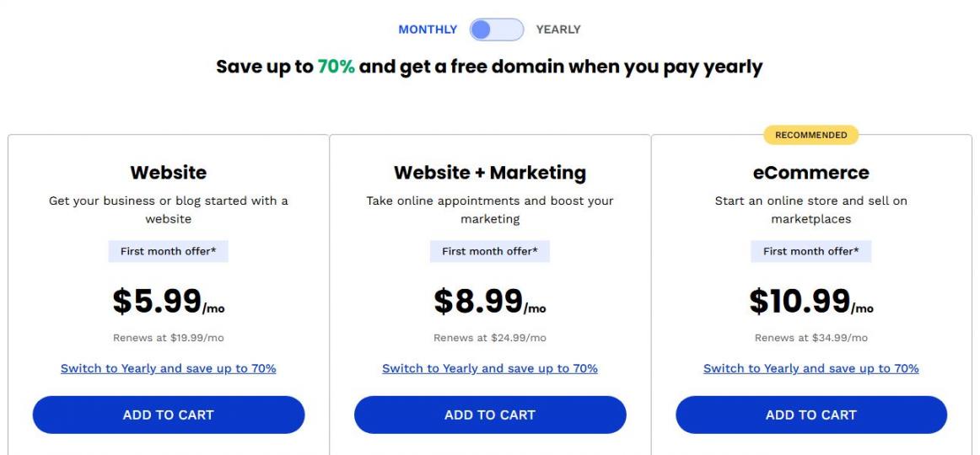Click Switch to Yearly link under eCommerce plan
Screen dimensions: 980x455
tap(811, 368)
